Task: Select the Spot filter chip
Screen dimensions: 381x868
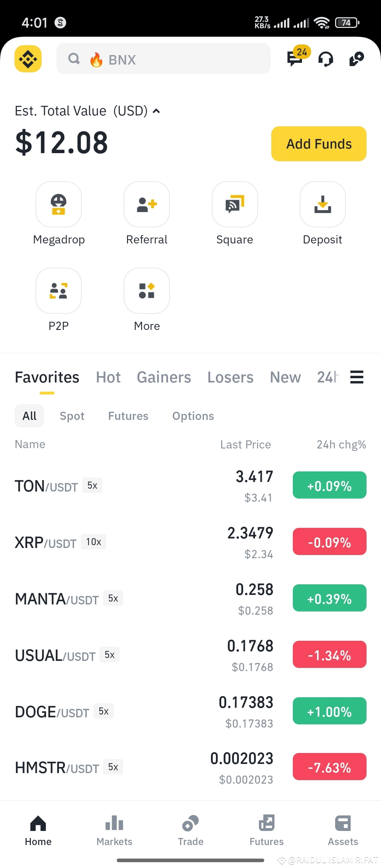Action: [72, 416]
